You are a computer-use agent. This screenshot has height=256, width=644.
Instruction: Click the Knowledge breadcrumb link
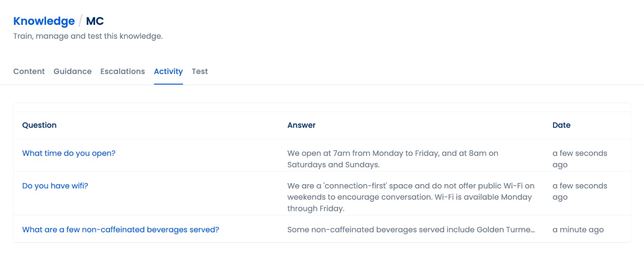coord(44,21)
